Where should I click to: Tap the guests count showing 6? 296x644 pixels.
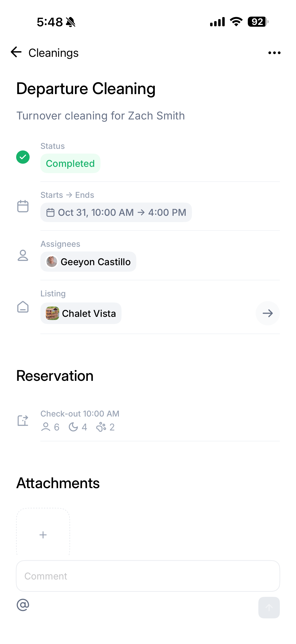50,427
